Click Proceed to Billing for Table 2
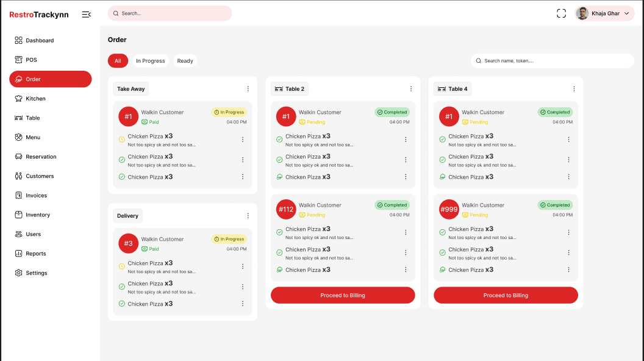This screenshot has width=644, height=361. tap(342, 295)
